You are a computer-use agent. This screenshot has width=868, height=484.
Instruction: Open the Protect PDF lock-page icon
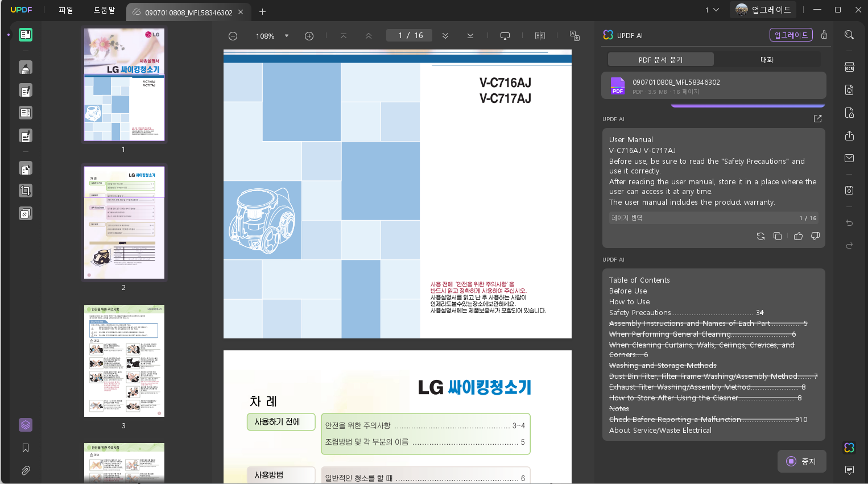849,113
